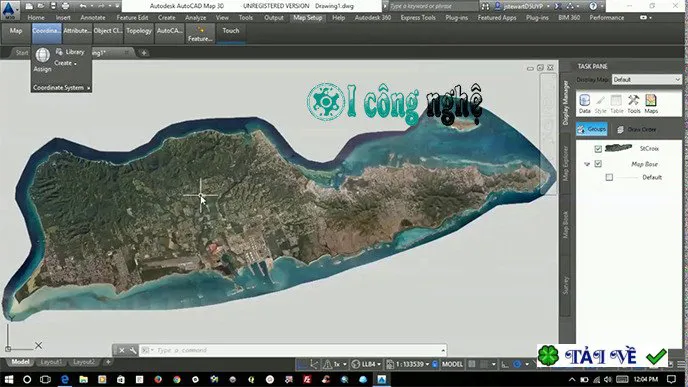688x387 pixels.
Task: Switch to the Layout1 tab
Action: [51, 362]
